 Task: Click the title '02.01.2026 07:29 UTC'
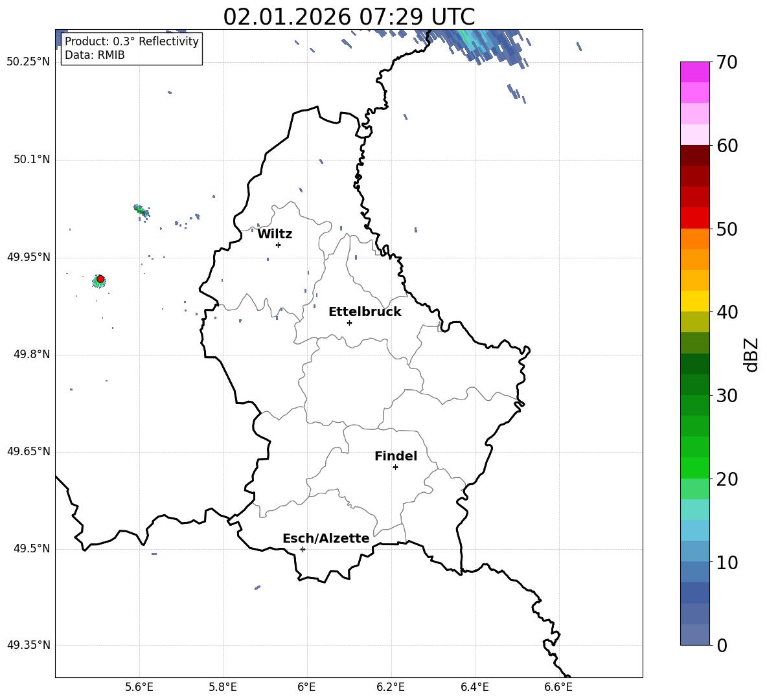pyautogui.click(x=349, y=17)
